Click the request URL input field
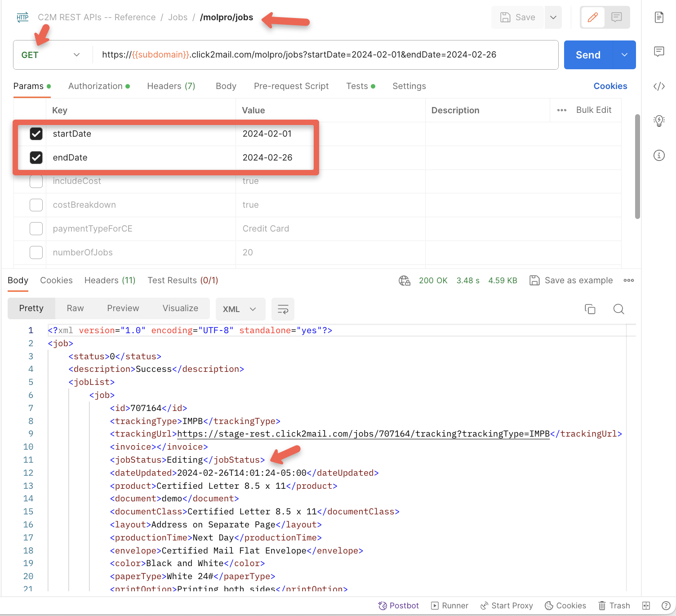The height and width of the screenshot is (616, 676). (x=324, y=55)
